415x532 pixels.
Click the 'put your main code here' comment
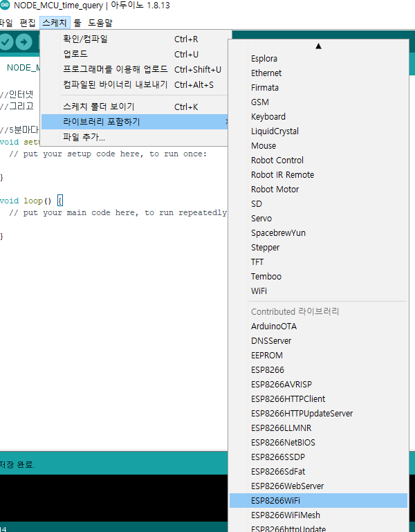click(x=118, y=213)
